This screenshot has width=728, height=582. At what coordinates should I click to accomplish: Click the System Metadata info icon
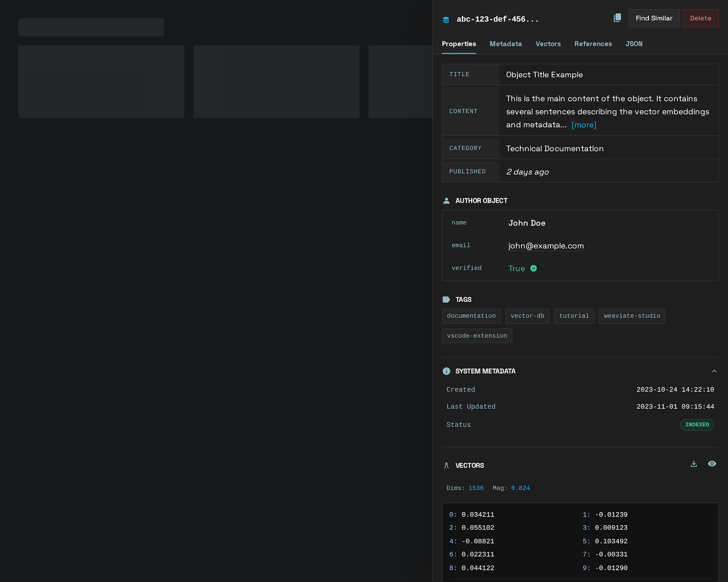pyautogui.click(x=446, y=371)
